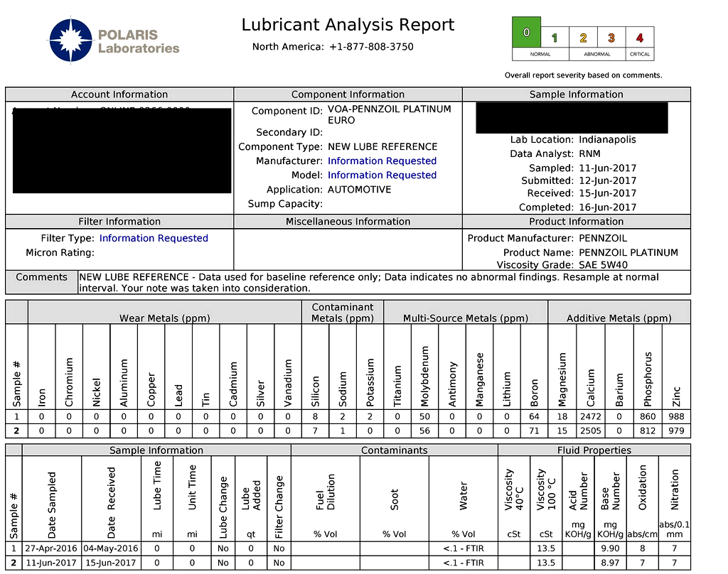Click phosphorus value 860
The image size is (728, 574).
coord(648,417)
